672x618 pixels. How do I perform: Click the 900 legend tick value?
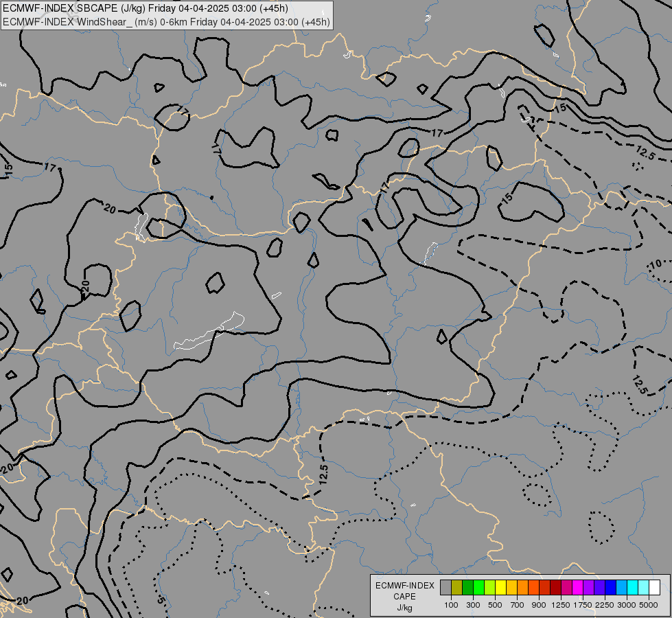pos(539,605)
